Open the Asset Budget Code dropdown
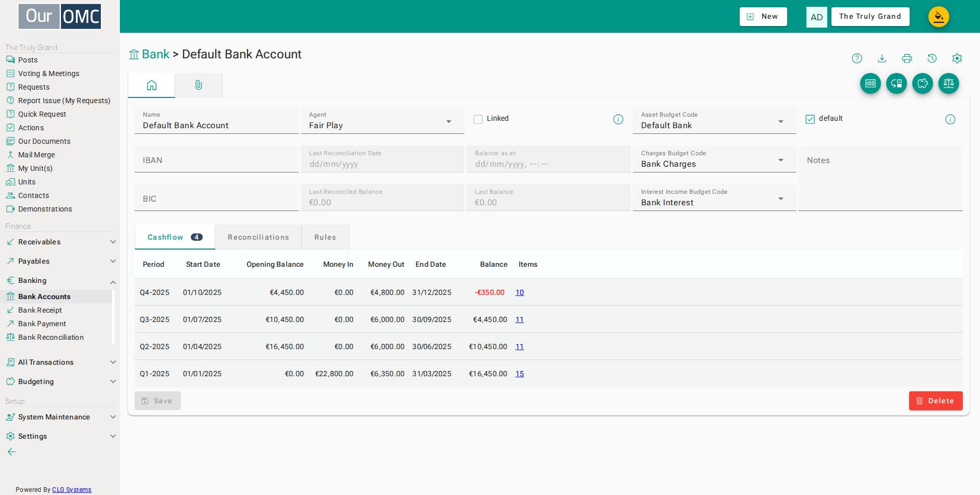Viewport: 980px width, 495px height. click(x=715, y=120)
